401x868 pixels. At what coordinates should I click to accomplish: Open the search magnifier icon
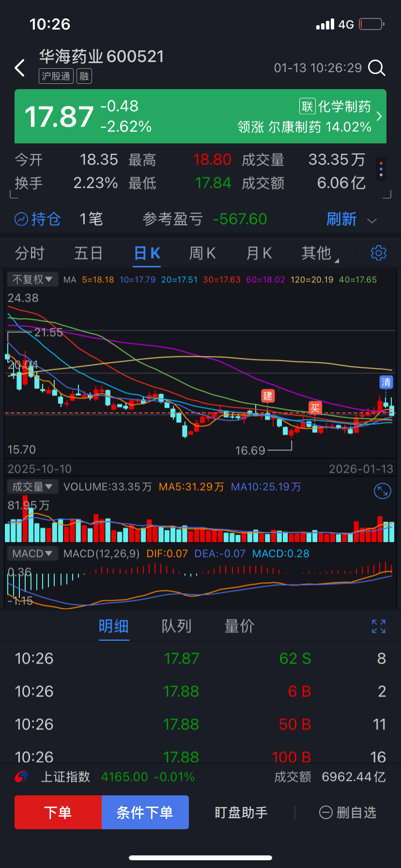click(x=376, y=68)
